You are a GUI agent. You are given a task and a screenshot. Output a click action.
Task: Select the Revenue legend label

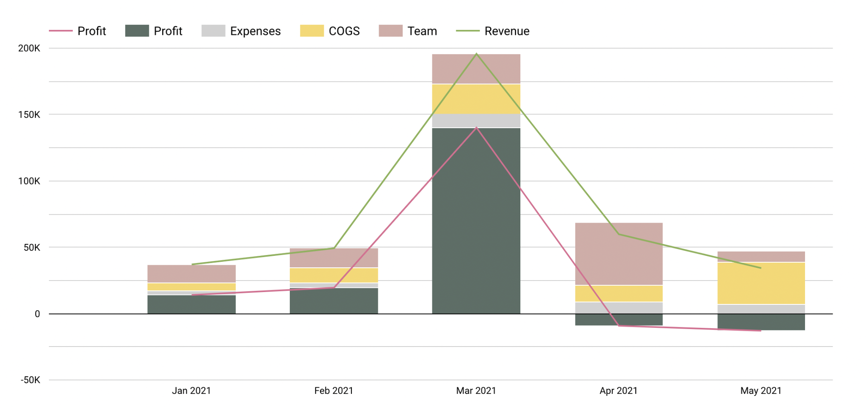(507, 31)
